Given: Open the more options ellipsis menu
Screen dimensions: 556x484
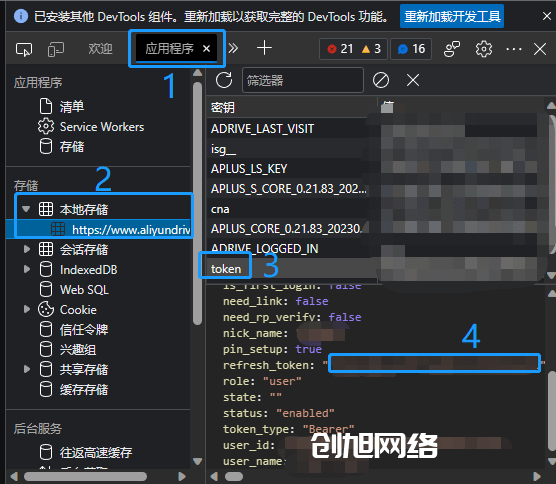Looking at the screenshot, I should pos(514,49).
